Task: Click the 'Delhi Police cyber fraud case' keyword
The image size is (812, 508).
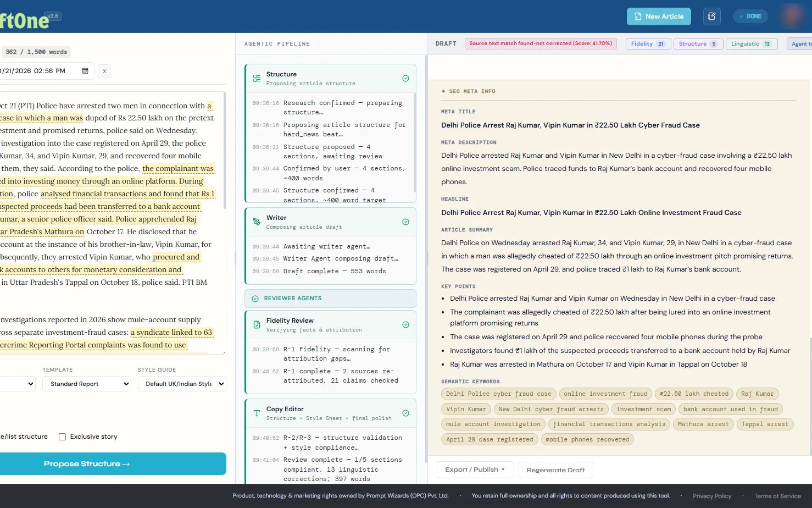Action: (498, 394)
